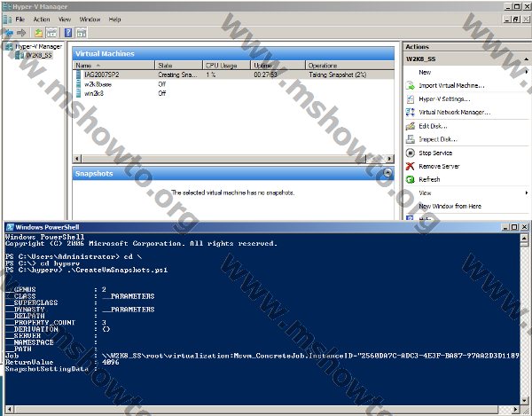Open the View menu in menu bar

(65, 20)
